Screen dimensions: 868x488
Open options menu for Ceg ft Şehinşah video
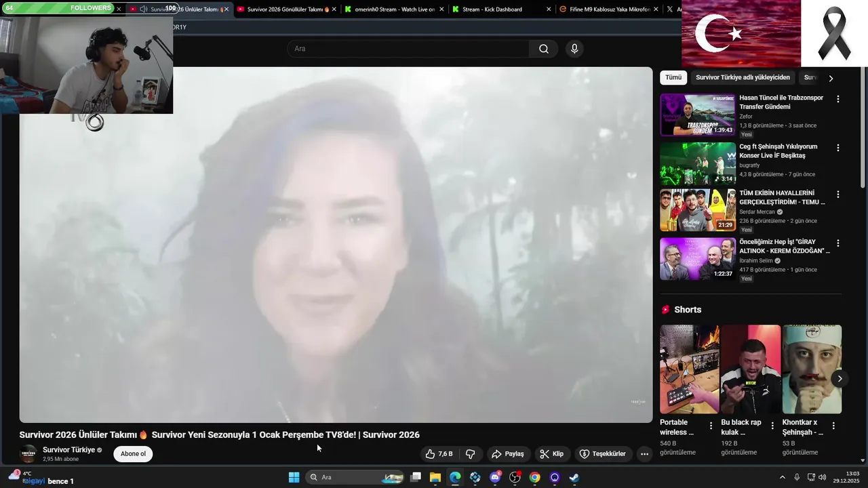click(838, 148)
